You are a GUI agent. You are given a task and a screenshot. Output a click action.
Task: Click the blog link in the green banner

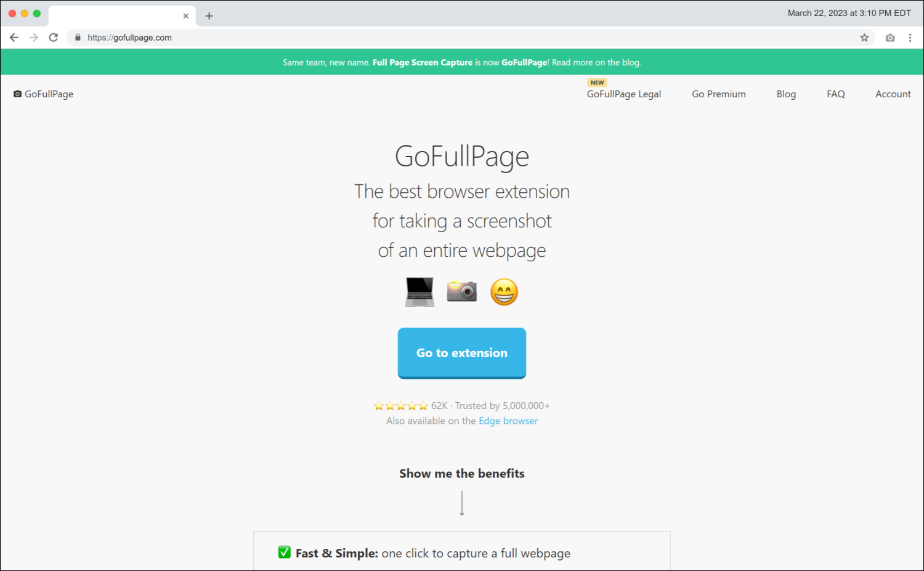630,62
